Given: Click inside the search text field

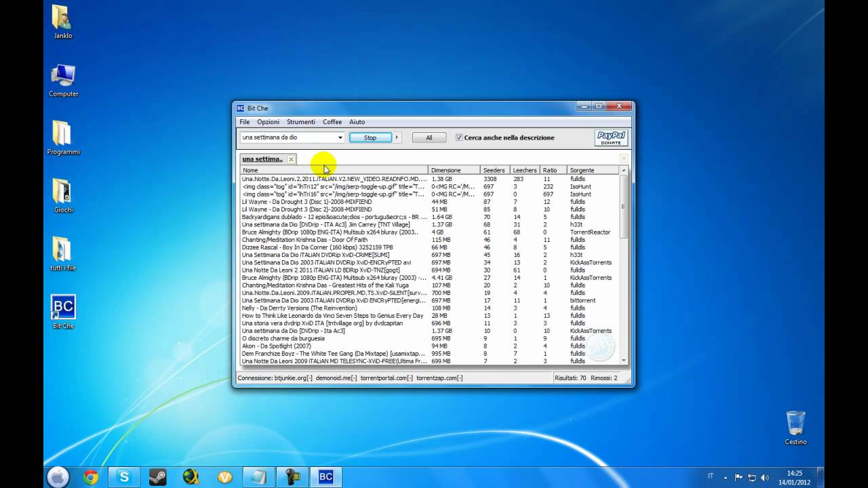Looking at the screenshot, I should [289, 138].
